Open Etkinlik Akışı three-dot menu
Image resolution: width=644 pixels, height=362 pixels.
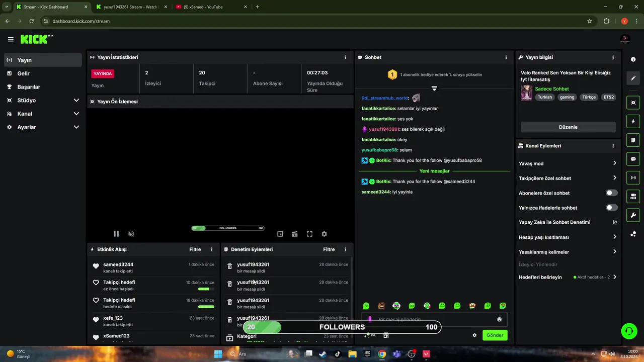click(x=211, y=249)
